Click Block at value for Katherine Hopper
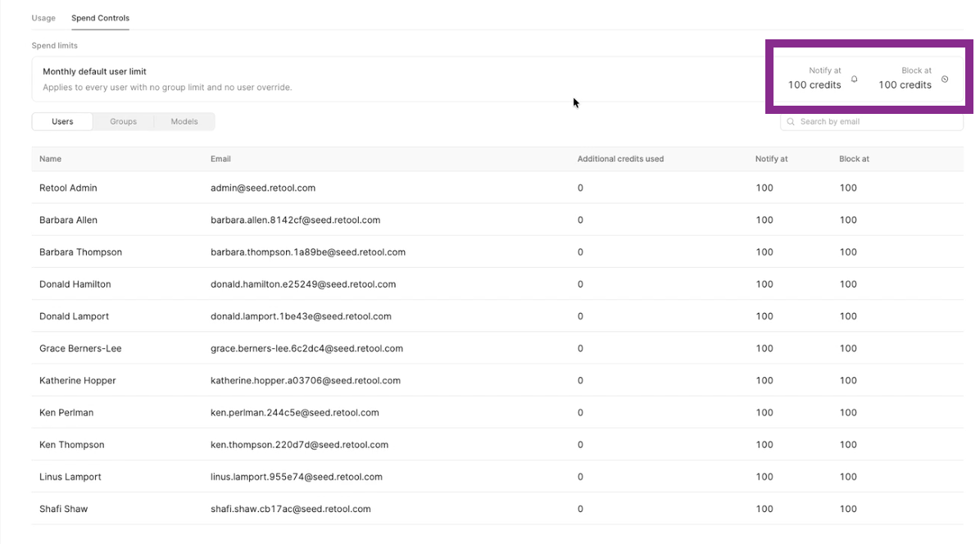This screenshot has width=980, height=544. [848, 380]
